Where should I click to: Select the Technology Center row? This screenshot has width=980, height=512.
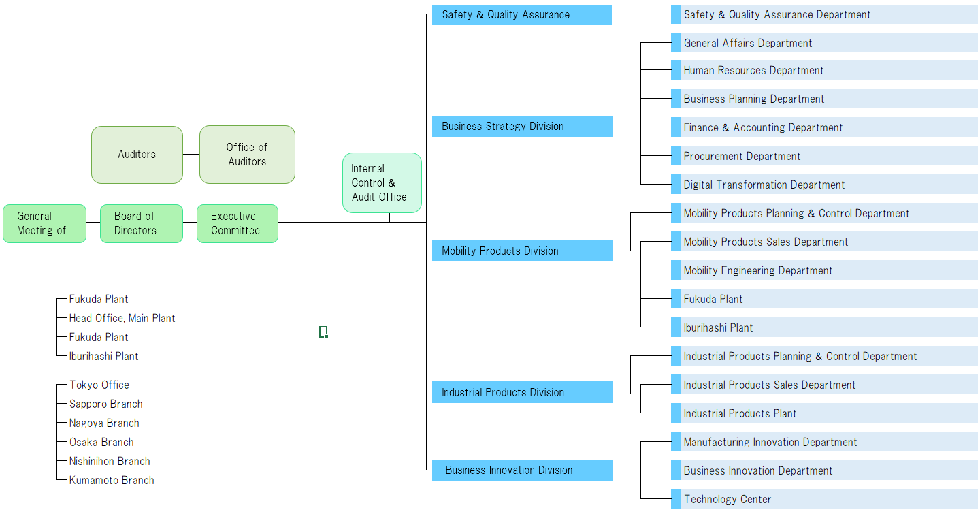pos(728,499)
